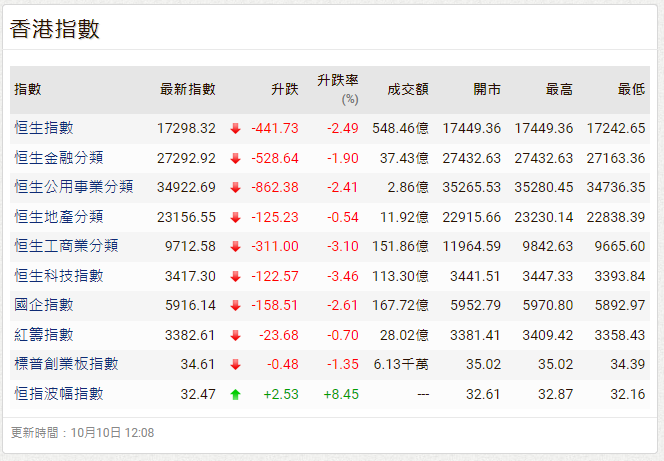Image resolution: width=664 pixels, height=461 pixels.
Task: View the 恒生科技指數 page
Action: click(x=59, y=275)
